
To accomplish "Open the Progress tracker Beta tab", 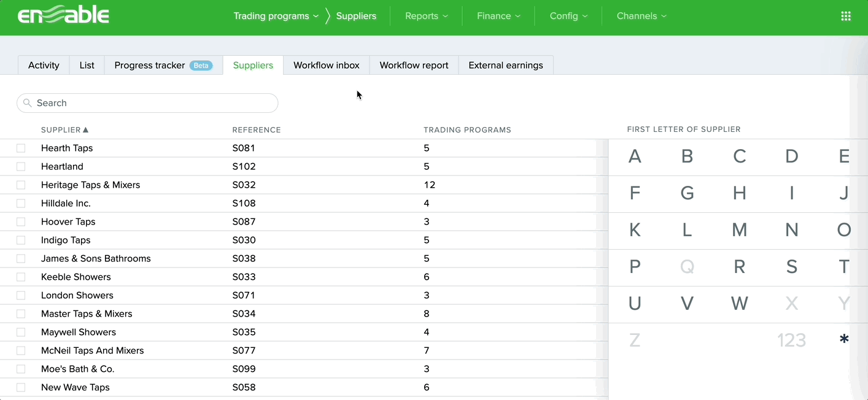I will coord(164,65).
